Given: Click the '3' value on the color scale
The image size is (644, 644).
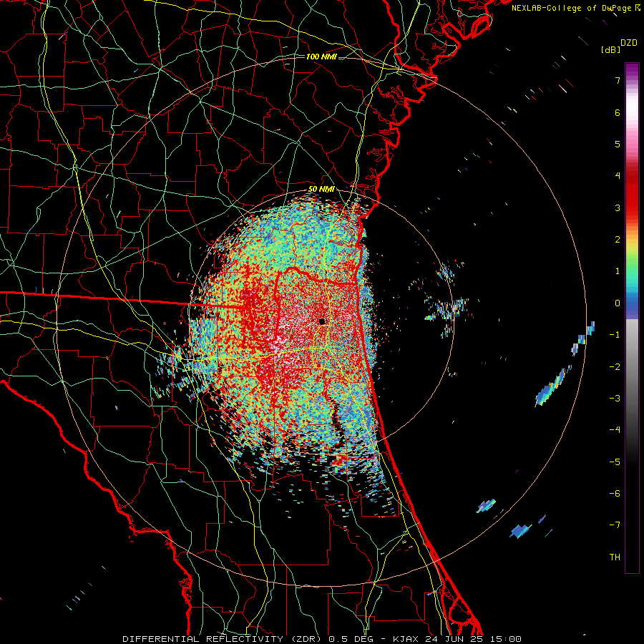Looking at the screenshot, I should tap(618, 208).
